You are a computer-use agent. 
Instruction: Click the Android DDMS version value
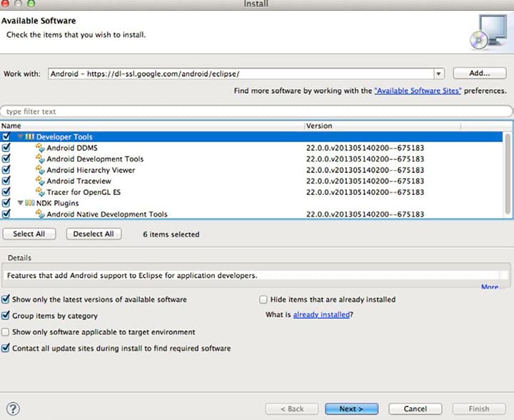(366, 148)
